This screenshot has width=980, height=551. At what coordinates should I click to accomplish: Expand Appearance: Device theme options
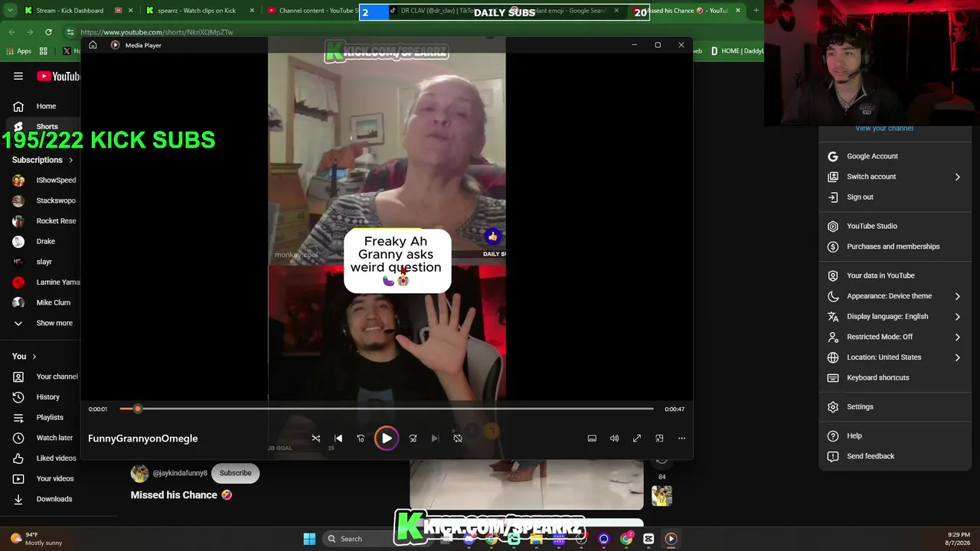tap(896, 296)
